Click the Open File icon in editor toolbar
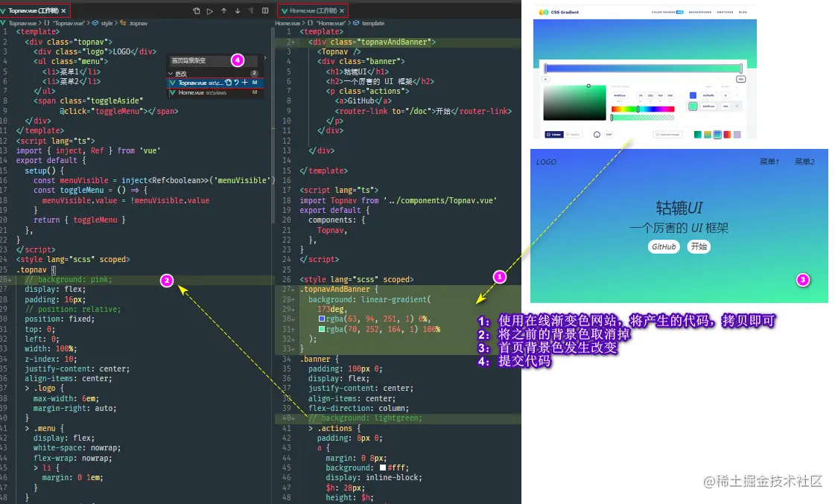Image resolution: width=838 pixels, height=504 pixels. [196, 10]
